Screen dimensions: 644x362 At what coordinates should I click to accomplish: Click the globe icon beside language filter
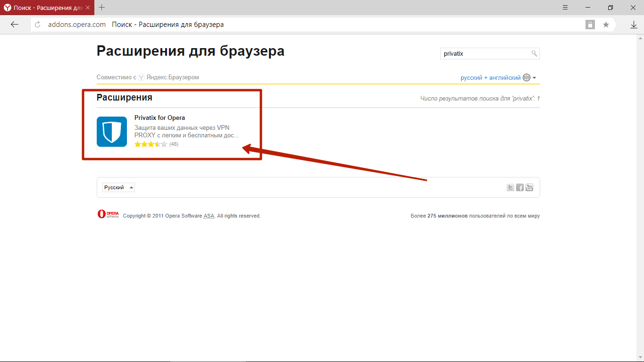pyautogui.click(x=527, y=77)
